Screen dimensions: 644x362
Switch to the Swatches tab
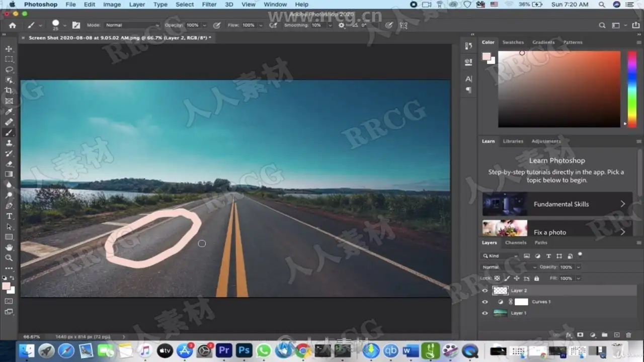coord(513,42)
